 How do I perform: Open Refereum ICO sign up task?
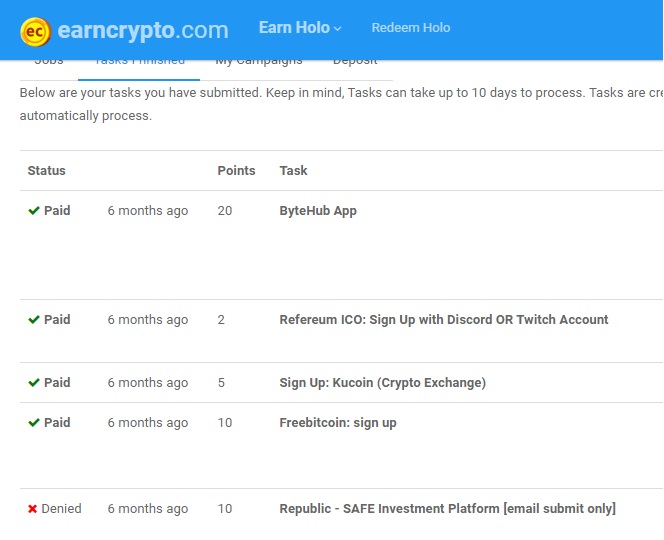pos(443,320)
